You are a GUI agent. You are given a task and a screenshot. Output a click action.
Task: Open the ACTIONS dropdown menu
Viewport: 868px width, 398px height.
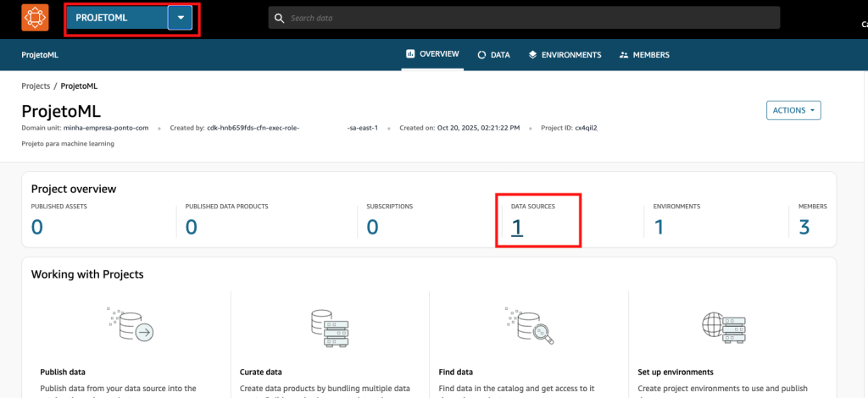(793, 110)
